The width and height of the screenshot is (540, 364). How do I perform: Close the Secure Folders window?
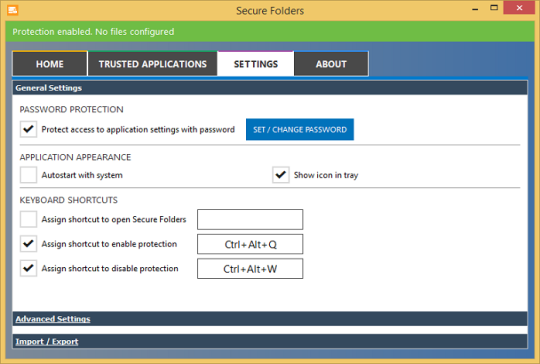point(519,8)
